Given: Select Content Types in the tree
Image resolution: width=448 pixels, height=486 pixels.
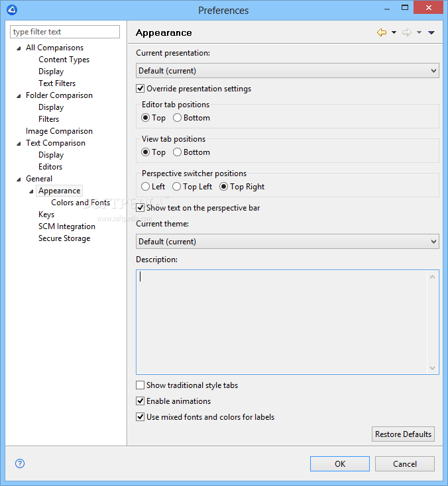Looking at the screenshot, I should (64, 60).
